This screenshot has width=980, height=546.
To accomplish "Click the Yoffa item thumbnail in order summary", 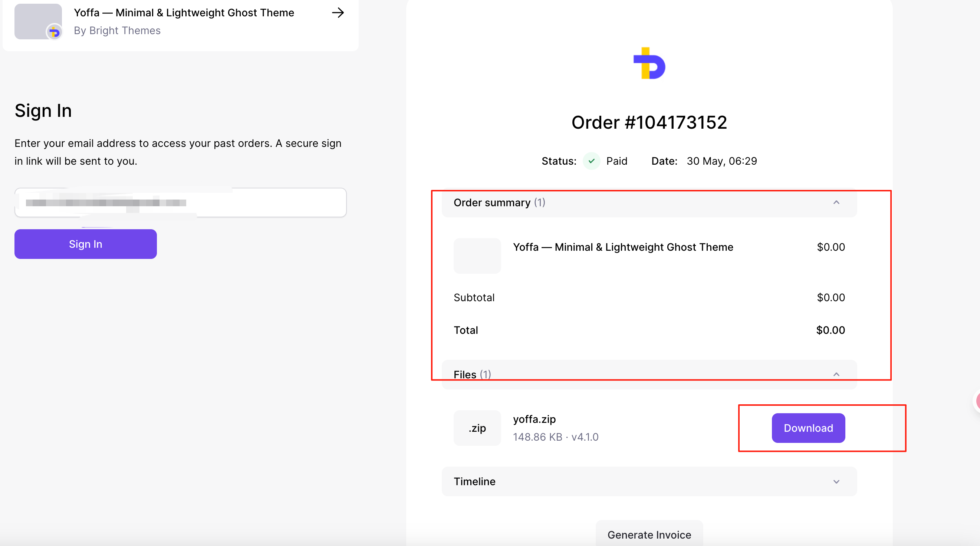I will (x=477, y=256).
